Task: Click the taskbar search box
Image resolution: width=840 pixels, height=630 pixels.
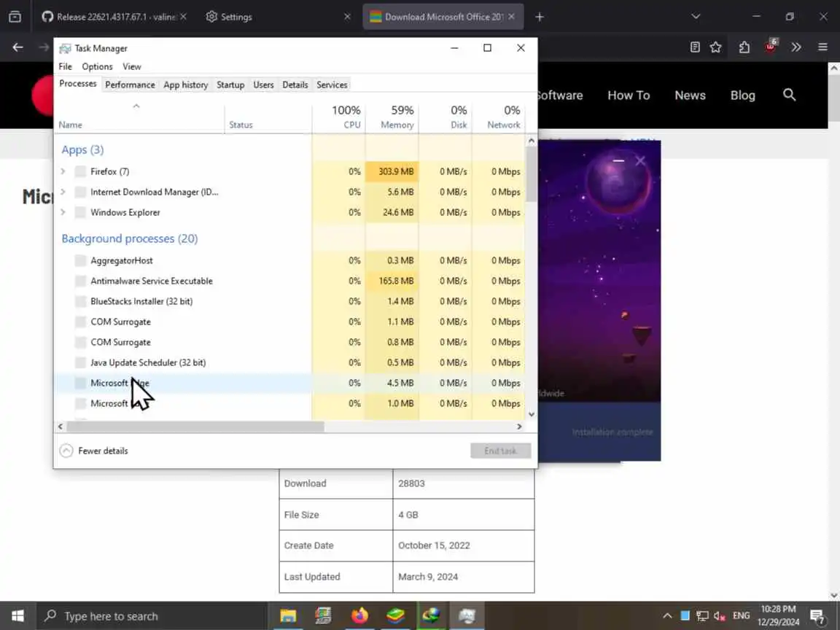Action: point(152,616)
